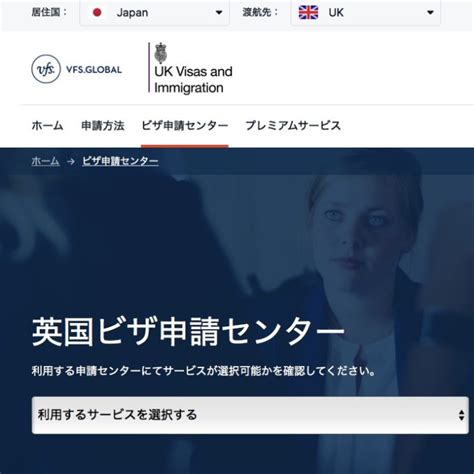Screen dimensions: 474x474
Task: Select the ビザ申請センター navigation tab
Action: pyautogui.click(x=185, y=126)
